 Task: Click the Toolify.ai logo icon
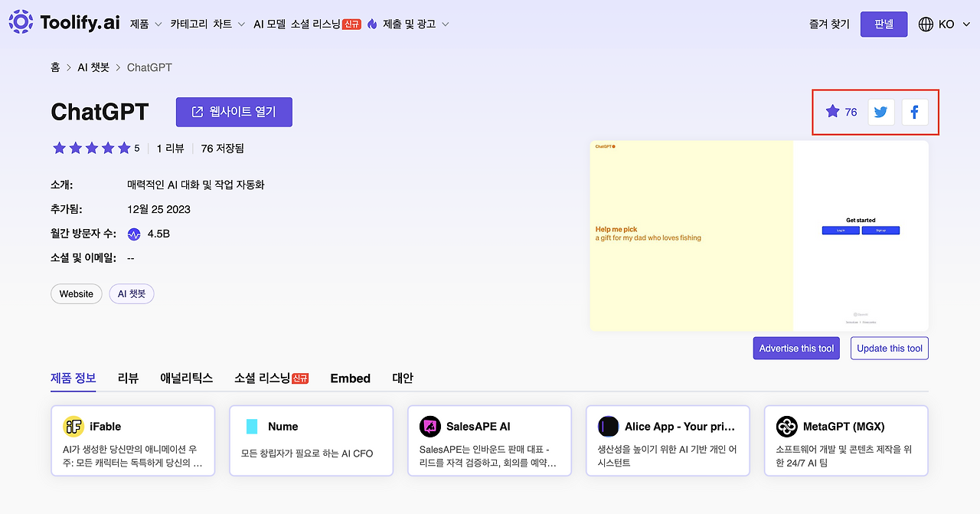point(19,22)
